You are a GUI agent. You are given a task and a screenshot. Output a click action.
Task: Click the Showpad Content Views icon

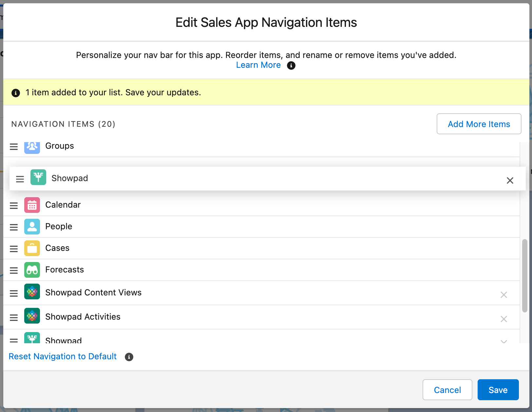point(32,291)
